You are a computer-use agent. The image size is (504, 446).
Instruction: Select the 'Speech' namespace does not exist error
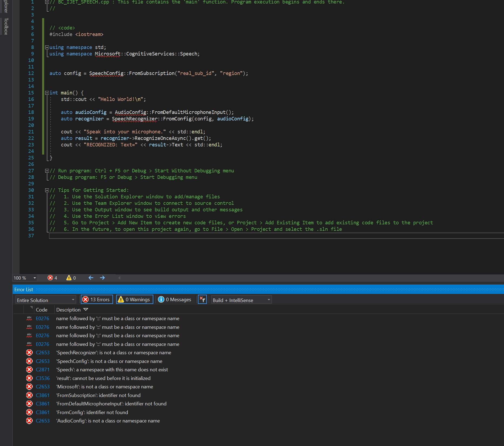[112, 369]
